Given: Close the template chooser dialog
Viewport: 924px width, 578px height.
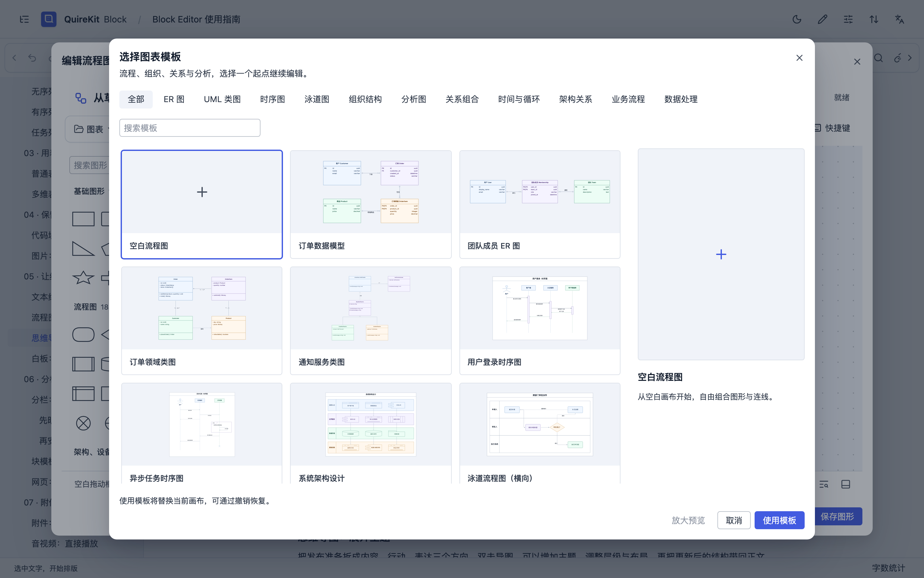Looking at the screenshot, I should pyautogui.click(x=799, y=58).
